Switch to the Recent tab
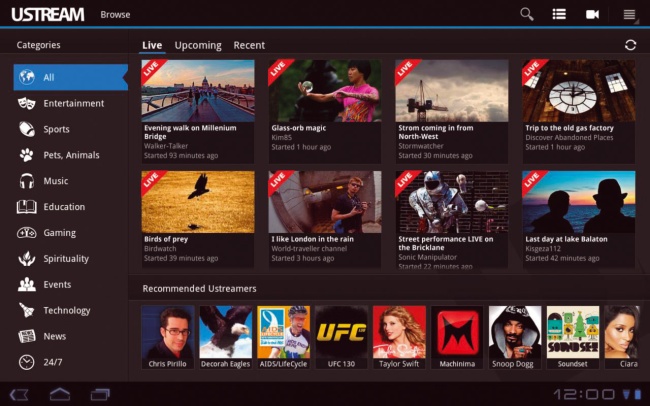 point(249,45)
